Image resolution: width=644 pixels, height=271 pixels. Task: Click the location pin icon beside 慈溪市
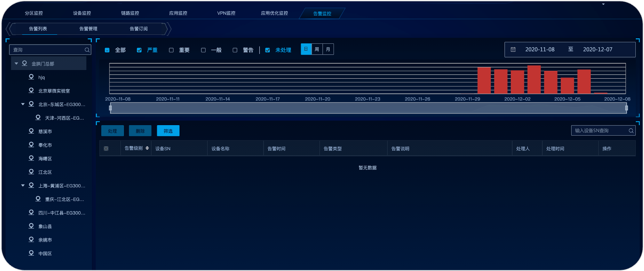point(31,131)
